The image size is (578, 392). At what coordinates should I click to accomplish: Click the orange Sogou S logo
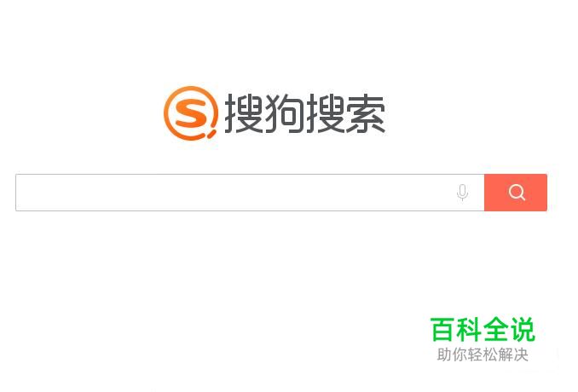click(x=191, y=113)
